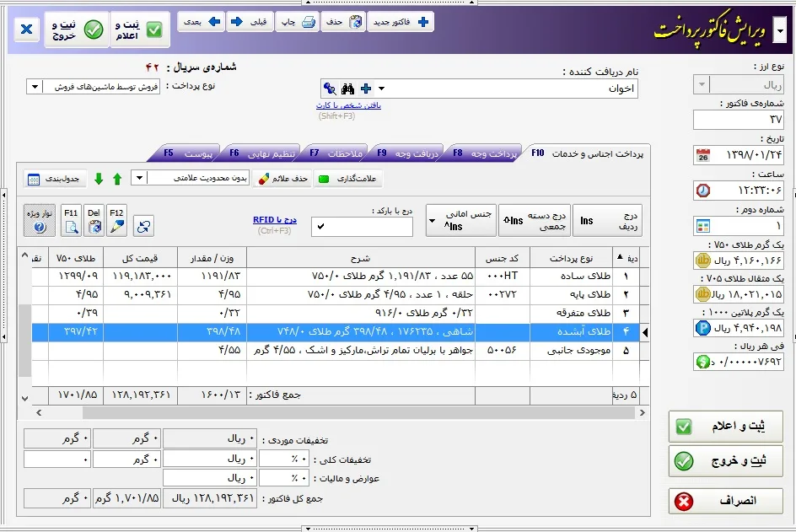The image size is (796, 532).
Task: Click the green dollar globe icon in فی هر ریال
Action: point(703,362)
